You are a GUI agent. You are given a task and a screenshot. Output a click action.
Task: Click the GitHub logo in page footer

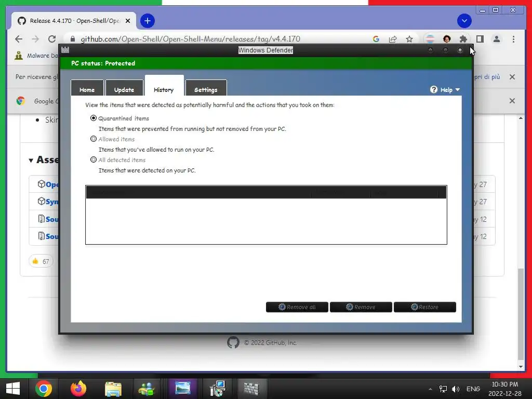[233, 342]
